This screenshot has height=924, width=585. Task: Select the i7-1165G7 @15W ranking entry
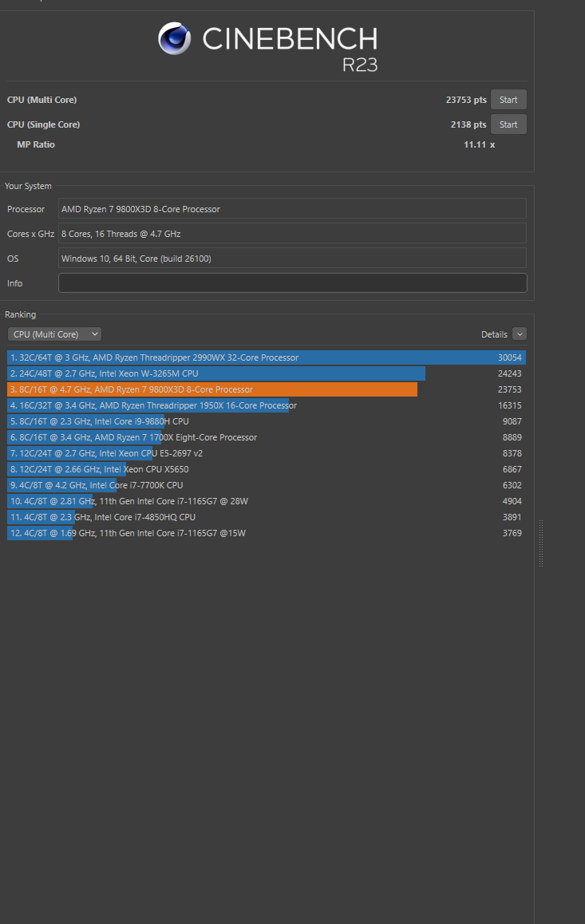(266, 533)
